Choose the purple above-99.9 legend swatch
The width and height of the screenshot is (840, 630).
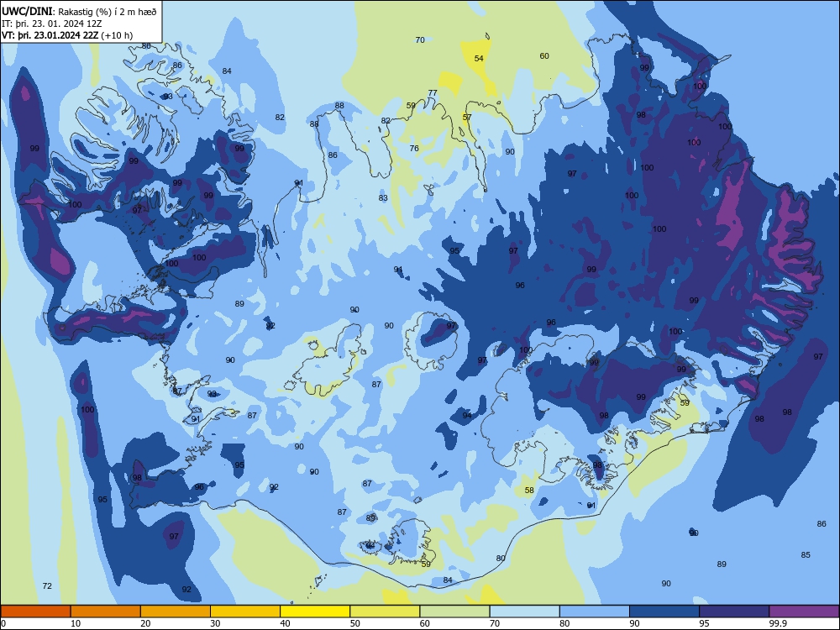(804, 612)
